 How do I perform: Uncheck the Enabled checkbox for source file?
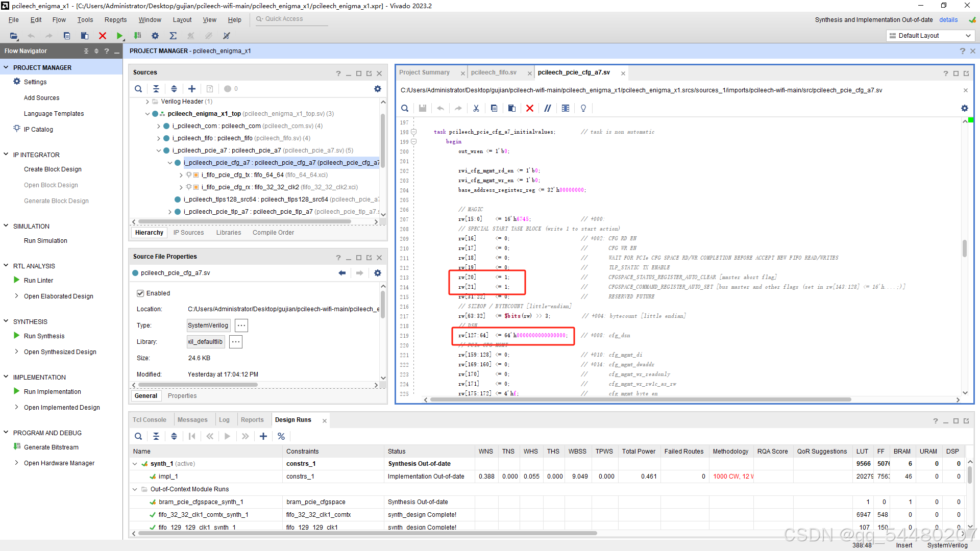[x=140, y=293]
